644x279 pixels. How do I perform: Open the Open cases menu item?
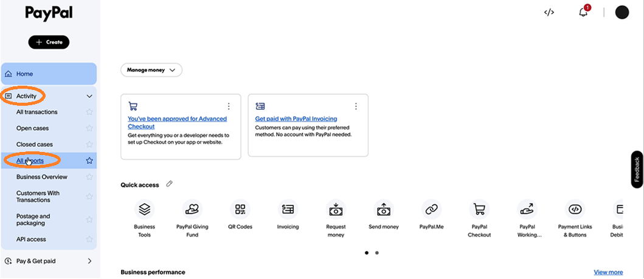tap(32, 128)
